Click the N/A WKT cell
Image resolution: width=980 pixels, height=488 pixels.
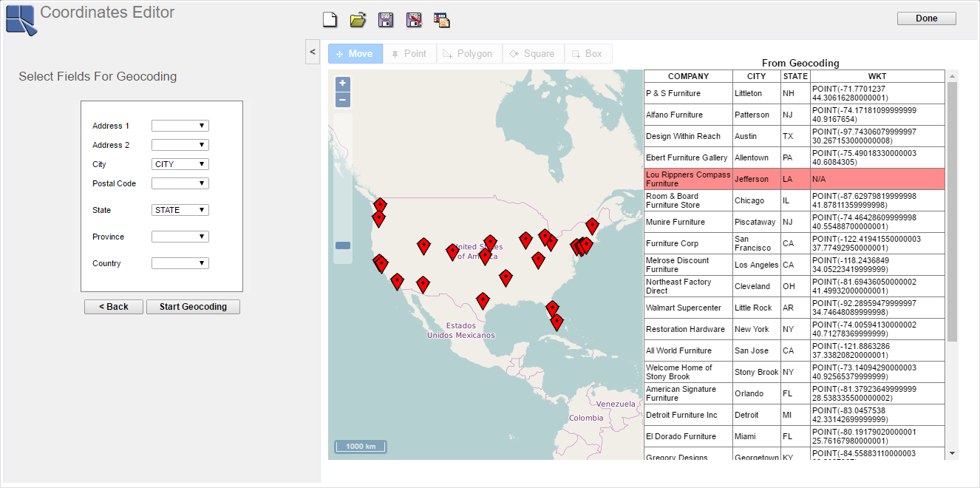point(877,179)
